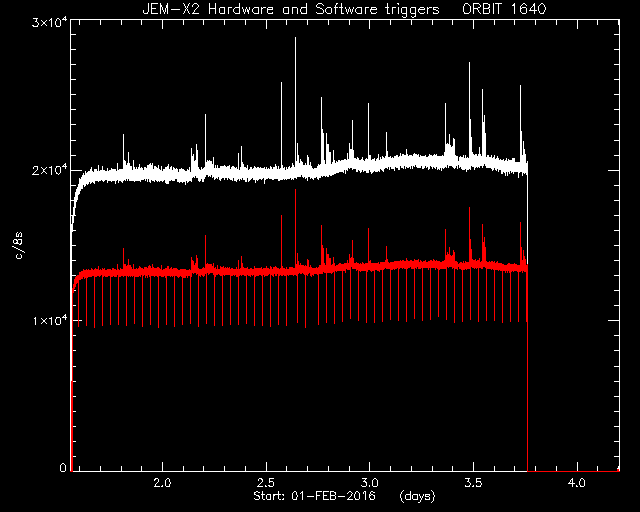Click the '(days)' unit label
Image resolution: width=640 pixels, height=512 pixels.
(x=417, y=496)
